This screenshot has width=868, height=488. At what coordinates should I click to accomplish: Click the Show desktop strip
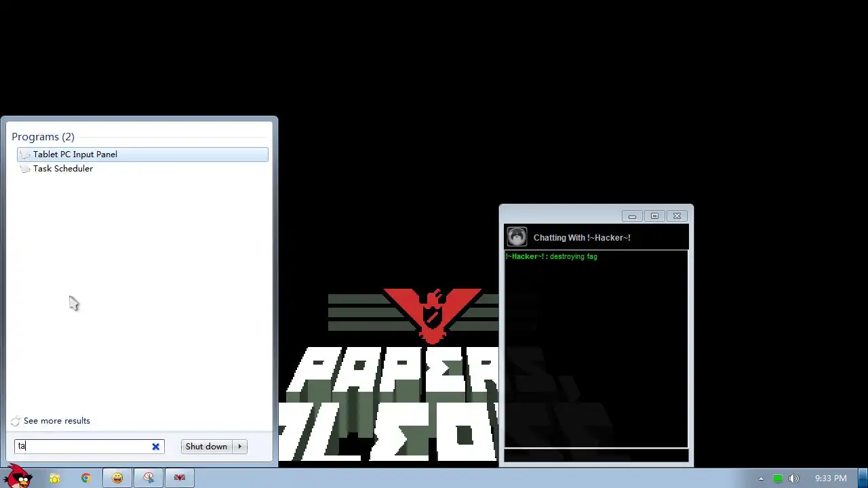click(x=863, y=478)
